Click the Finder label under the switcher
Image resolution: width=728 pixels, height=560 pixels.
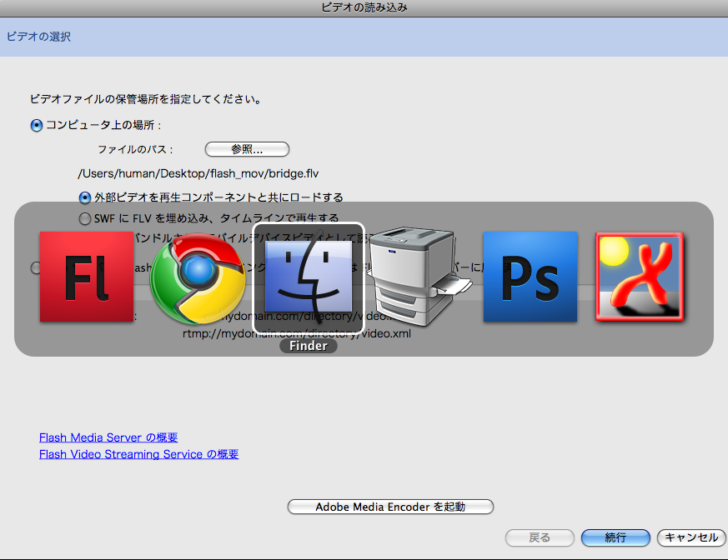pos(309,346)
